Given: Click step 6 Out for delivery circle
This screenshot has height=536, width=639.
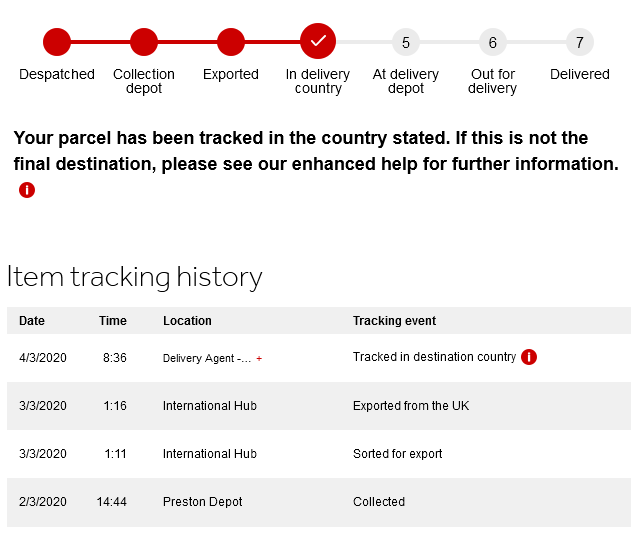Looking at the screenshot, I should (493, 42).
